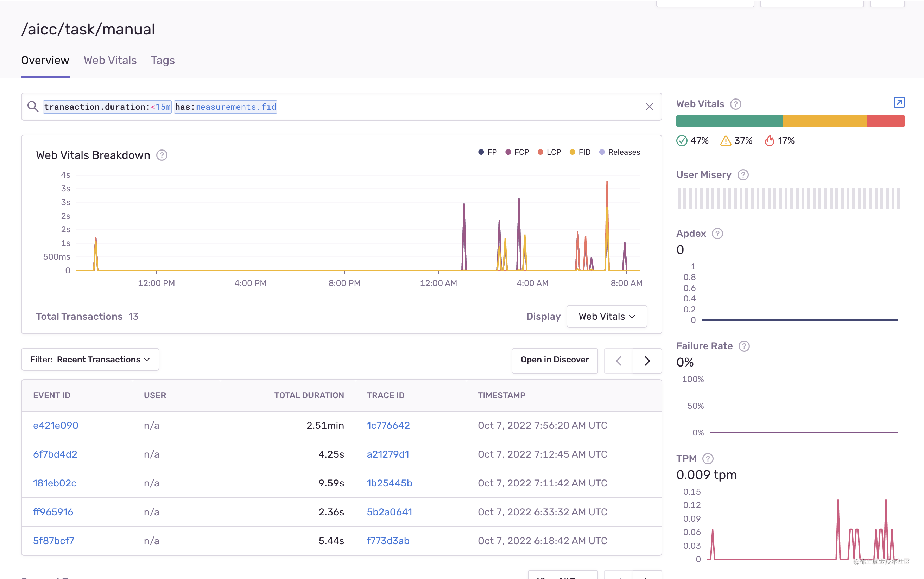This screenshot has height=579, width=924.
Task: Click the User Misery help icon
Action: (x=743, y=175)
